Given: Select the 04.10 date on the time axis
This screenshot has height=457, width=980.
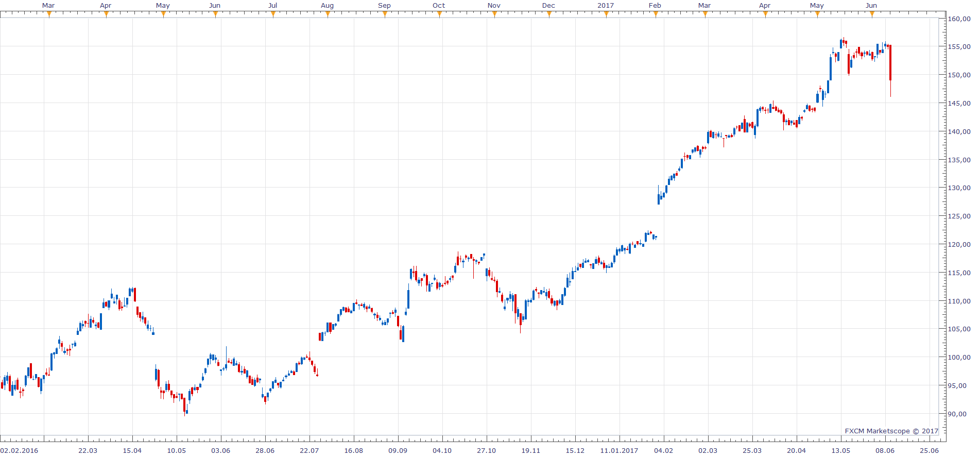Looking at the screenshot, I should [x=442, y=450].
